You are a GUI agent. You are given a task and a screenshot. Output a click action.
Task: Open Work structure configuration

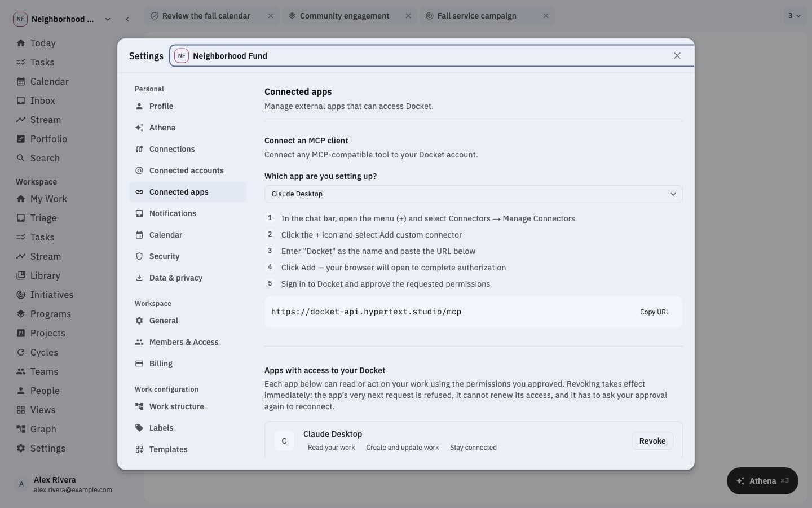187,406
